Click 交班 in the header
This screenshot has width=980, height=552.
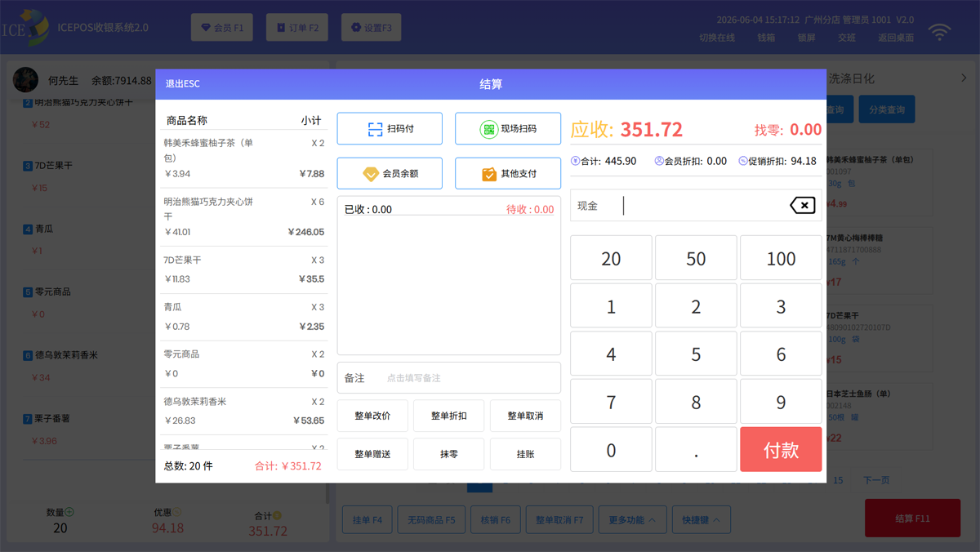point(847,38)
